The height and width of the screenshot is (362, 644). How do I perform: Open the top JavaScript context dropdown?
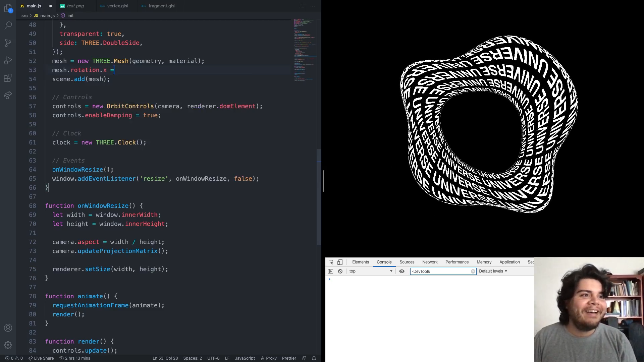pos(371,271)
